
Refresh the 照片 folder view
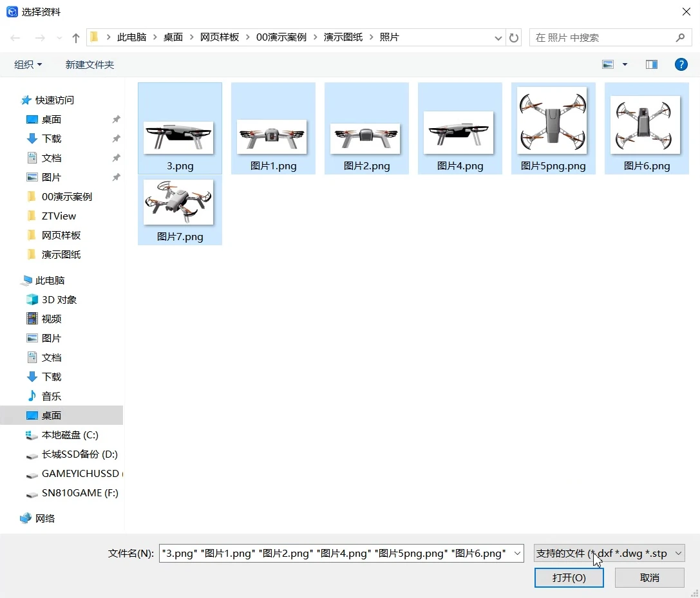[x=514, y=38]
